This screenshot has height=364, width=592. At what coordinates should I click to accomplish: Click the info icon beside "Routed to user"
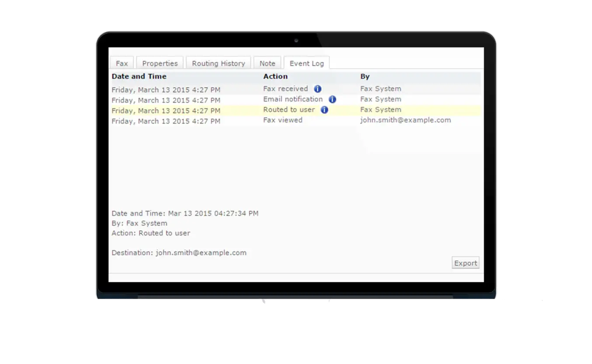[x=324, y=110]
